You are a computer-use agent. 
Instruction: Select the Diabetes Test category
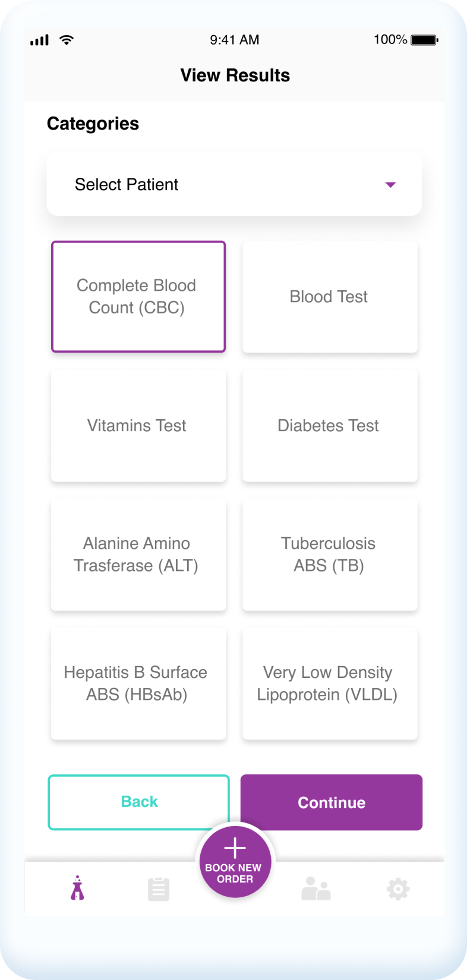coord(330,426)
